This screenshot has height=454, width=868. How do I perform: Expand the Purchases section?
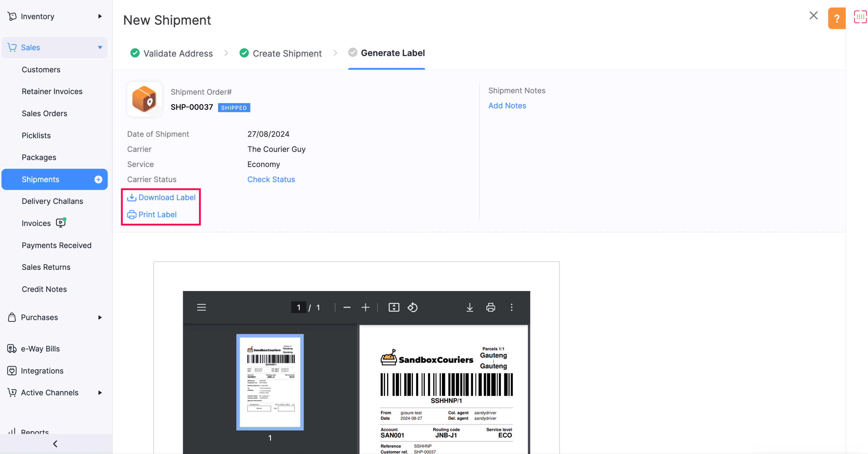coord(100,317)
